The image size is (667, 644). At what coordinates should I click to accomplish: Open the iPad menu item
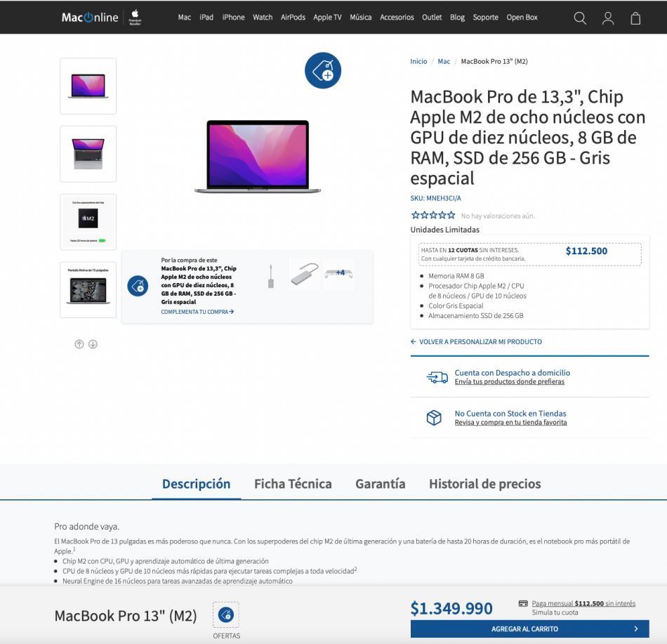[x=206, y=18]
